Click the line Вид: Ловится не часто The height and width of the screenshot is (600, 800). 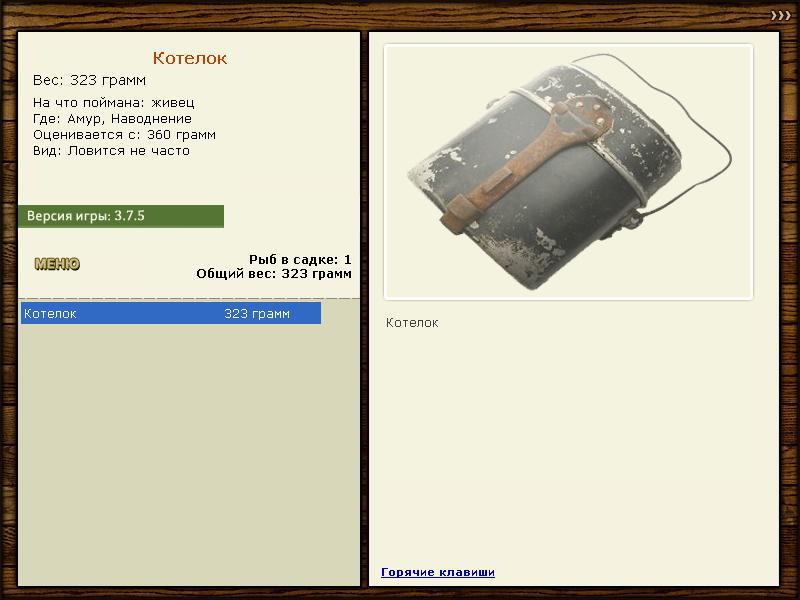[111, 151]
